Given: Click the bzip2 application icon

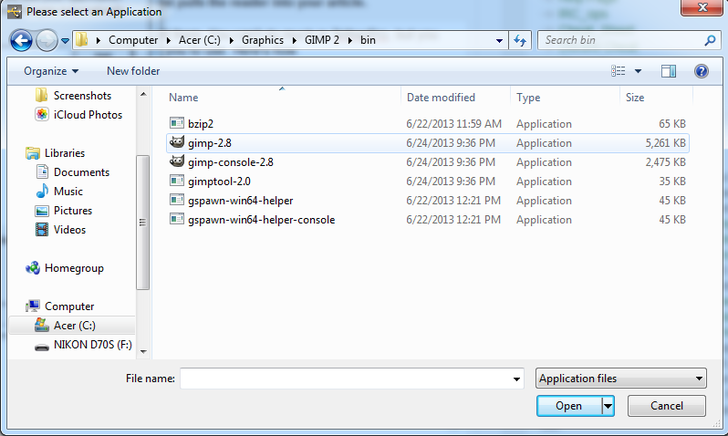Looking at the screenshot, I should coord(176,123).
